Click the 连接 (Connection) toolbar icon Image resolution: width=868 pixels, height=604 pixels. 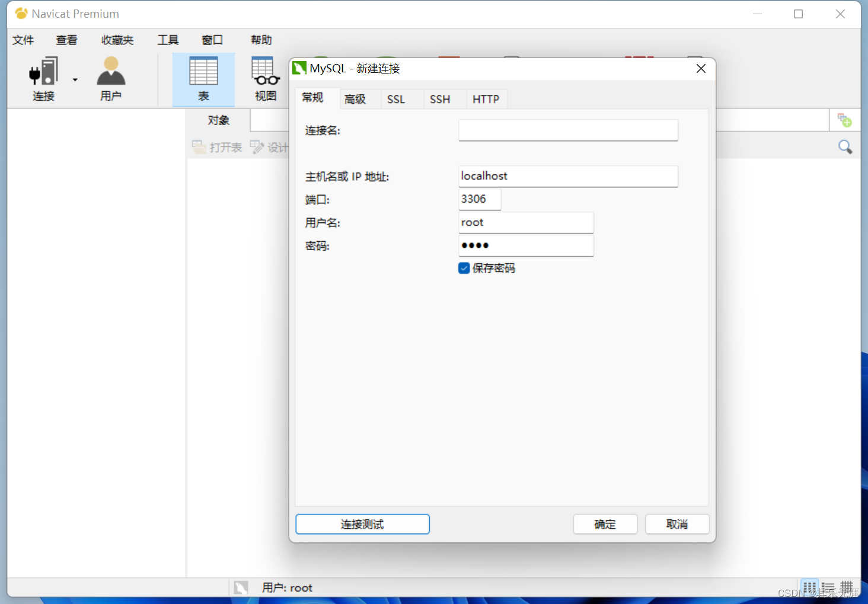point(43,79)
